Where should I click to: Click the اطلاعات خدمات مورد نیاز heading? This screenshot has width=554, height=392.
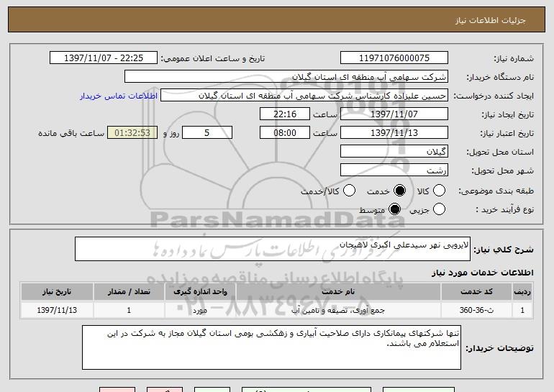click(x=482, y=273)
